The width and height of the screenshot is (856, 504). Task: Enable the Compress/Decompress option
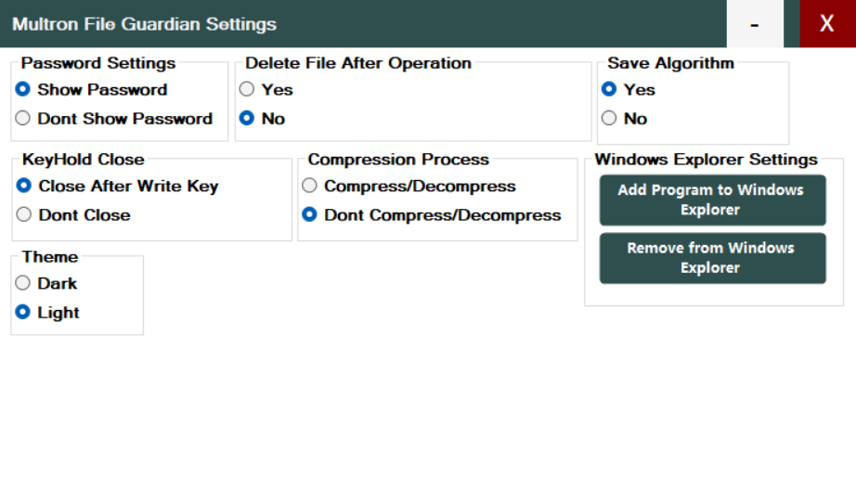click(409, 187)
